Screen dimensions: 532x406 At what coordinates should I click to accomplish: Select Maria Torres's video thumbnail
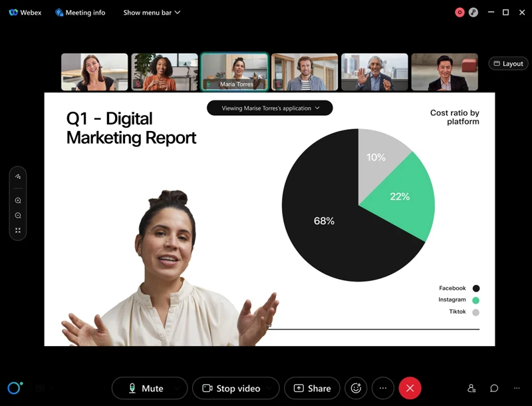pos(234,71)
